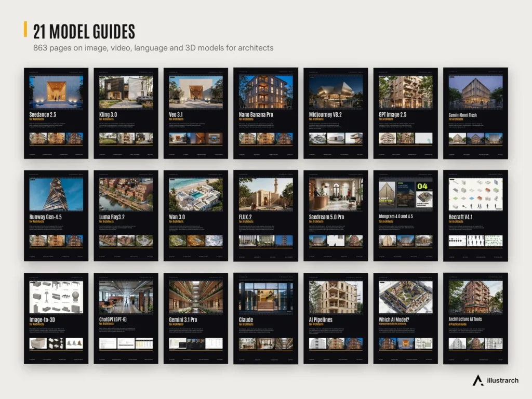Click the Gemini 3.1 Pro guide cover
532x399 pixels.
point(196,318)
